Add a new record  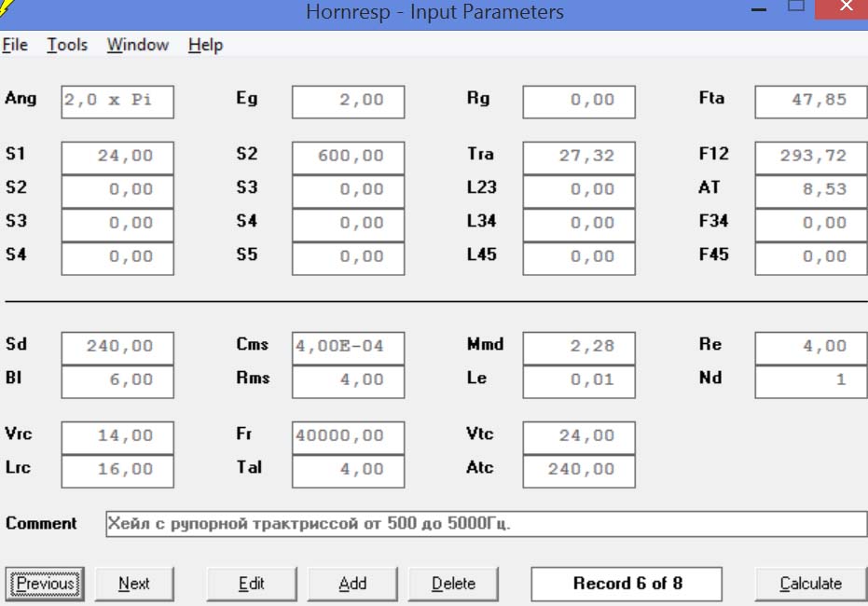352,584
